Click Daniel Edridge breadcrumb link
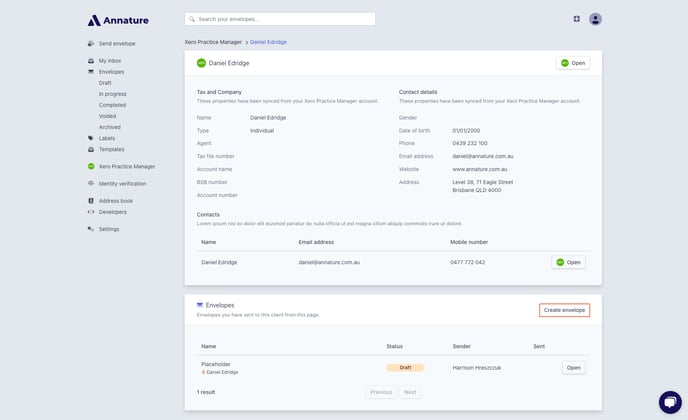 pyautogui.click(x=268, y=42)
